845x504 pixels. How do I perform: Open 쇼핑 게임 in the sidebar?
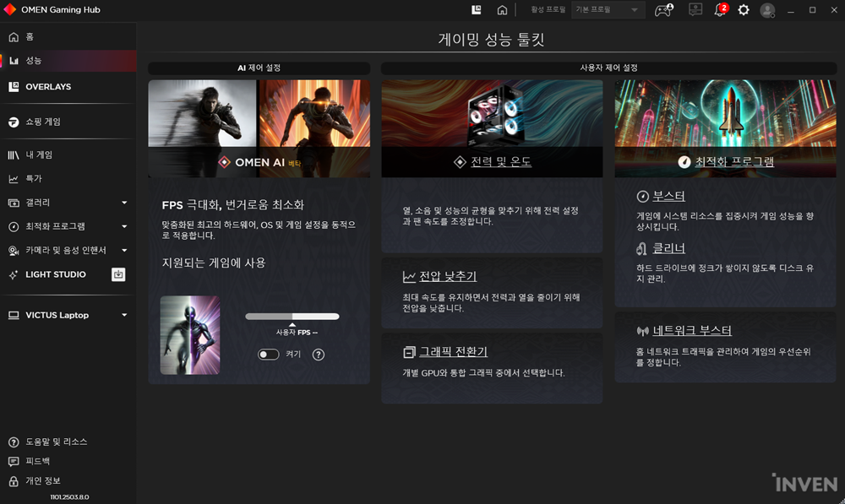click(68, 122)
